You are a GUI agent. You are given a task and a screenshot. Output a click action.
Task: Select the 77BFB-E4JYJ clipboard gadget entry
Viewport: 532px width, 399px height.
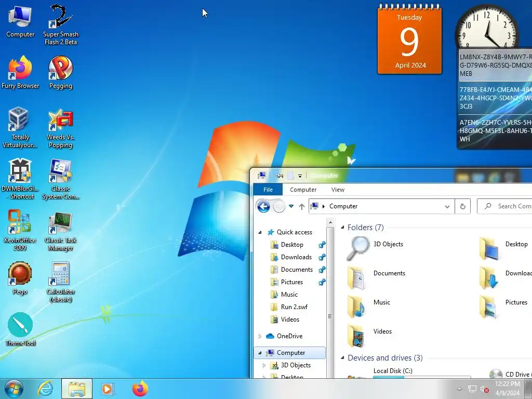click(x=495, y=98)
